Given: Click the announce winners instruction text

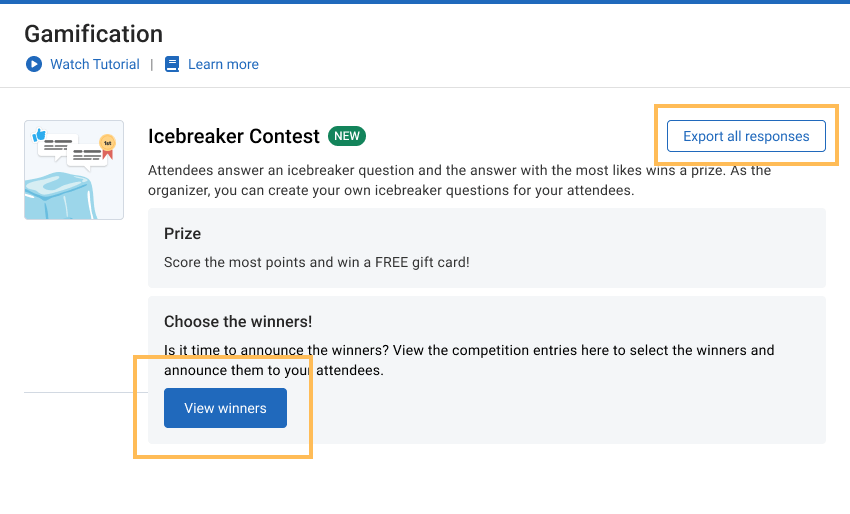Looking at the screenshot, I should 469,360.
